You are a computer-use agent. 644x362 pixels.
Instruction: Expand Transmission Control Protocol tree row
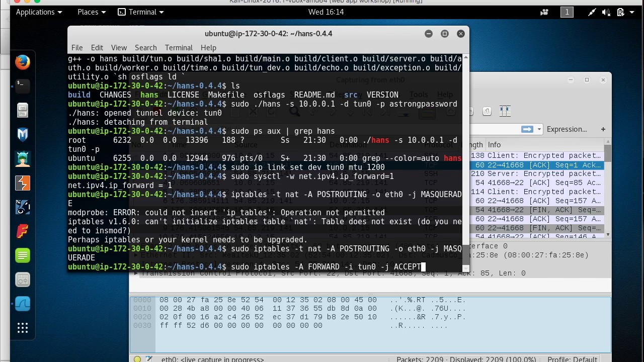(x=136, y=274)
